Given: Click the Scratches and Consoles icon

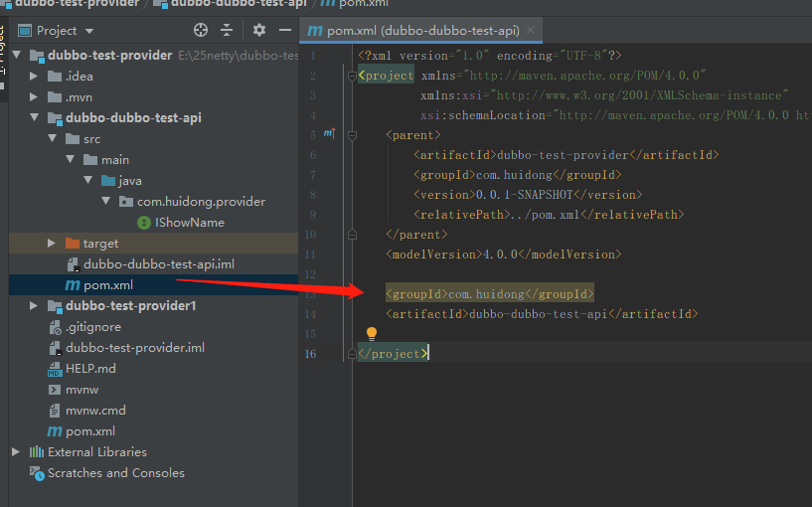Looking at the screenshot, I should pos(37,473).
